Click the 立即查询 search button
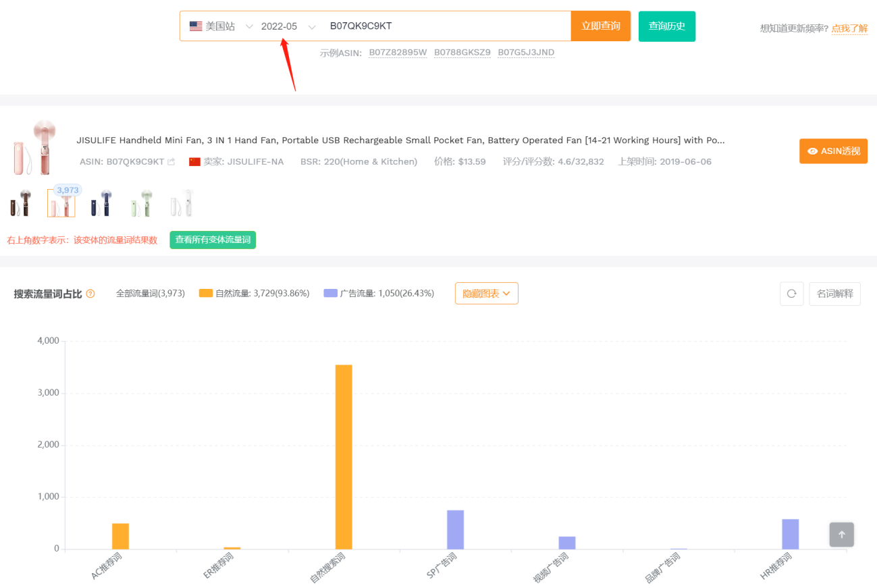This screenshot has width=877, height=588. [x=600, y=26]
